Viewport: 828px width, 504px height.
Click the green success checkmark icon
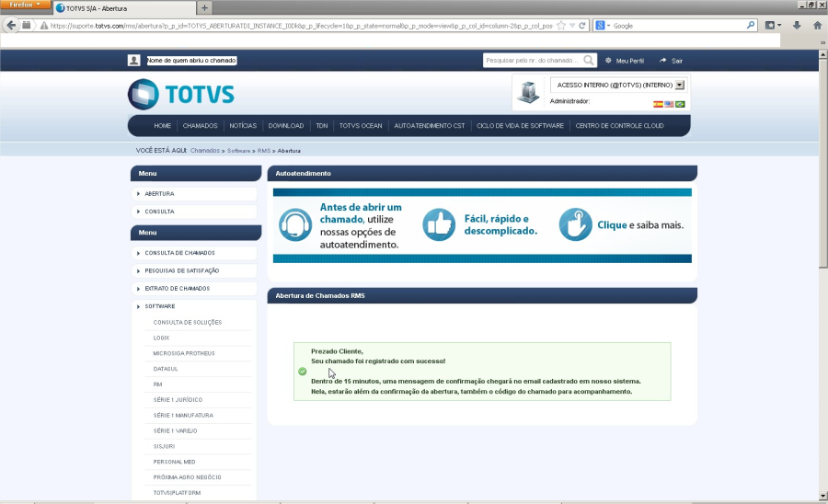(x=302, y=372)
